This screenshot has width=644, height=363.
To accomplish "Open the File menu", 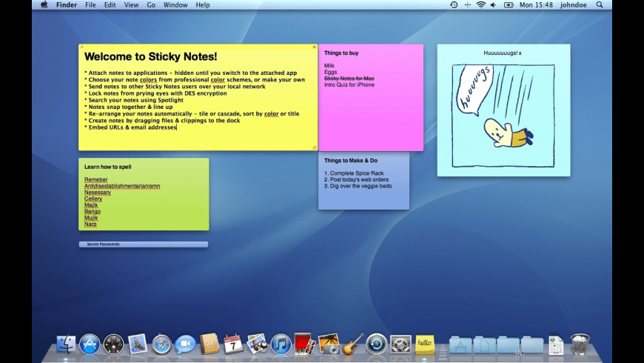I will (x=90, y=4).
